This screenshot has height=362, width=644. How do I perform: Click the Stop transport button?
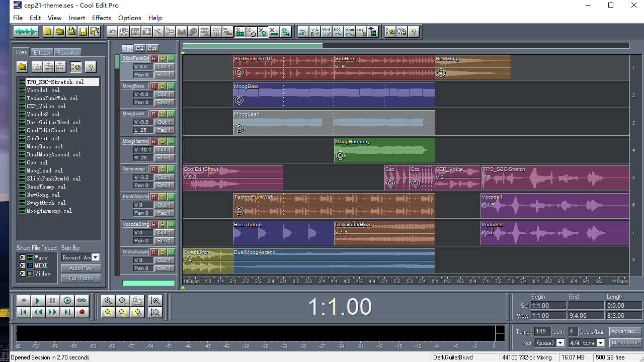click(x=23, y=301)
